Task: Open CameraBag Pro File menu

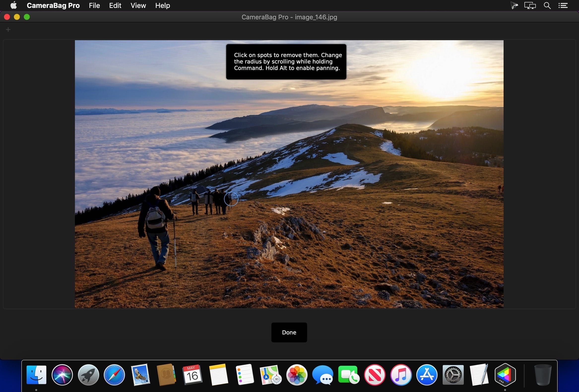Action: pyautogui.click(x=94, y=5)
